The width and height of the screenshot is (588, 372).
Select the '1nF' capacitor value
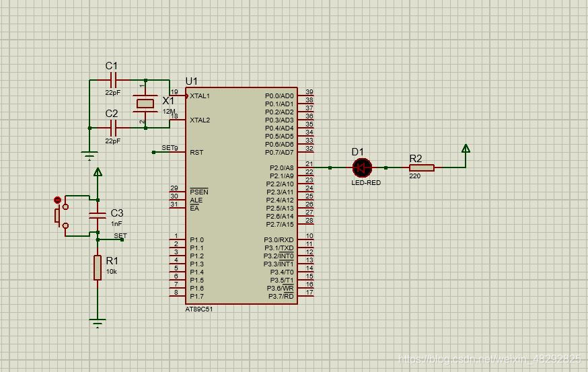point(116,223)
